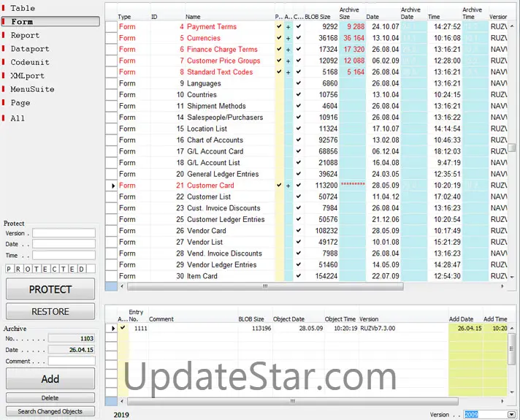Click the RESTORE button
The image size is (520, 420).
click(50, 311)
